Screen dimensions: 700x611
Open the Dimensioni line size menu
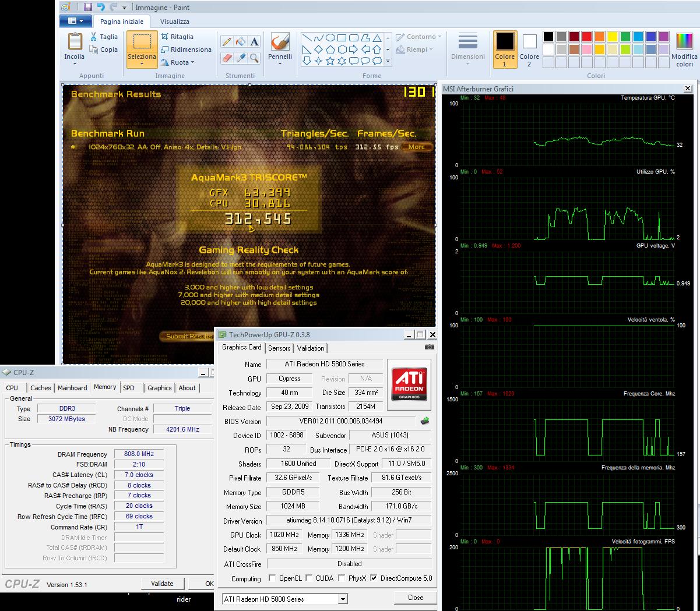(468, 48)
